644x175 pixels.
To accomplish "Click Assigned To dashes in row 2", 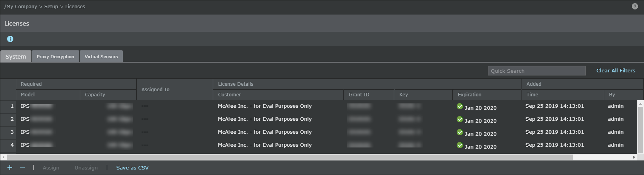I will coord(145,119).
